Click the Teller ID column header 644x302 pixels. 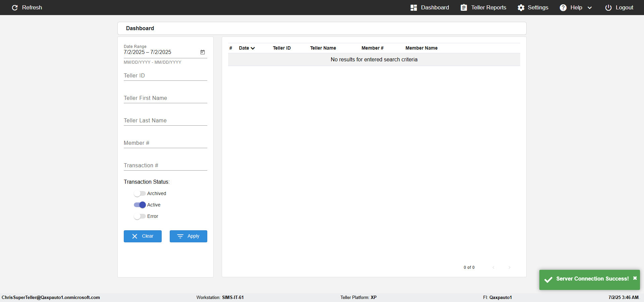tap(282, 48)
